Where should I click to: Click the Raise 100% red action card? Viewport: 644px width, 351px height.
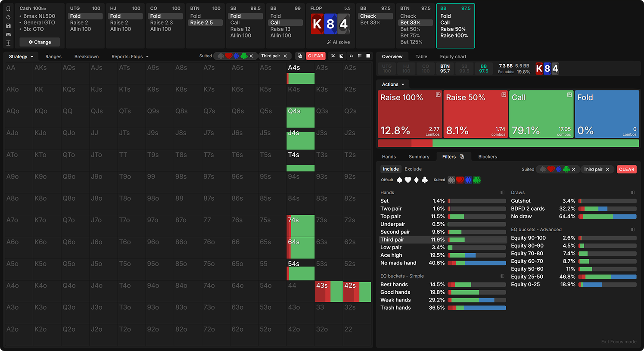pos(410,114)
